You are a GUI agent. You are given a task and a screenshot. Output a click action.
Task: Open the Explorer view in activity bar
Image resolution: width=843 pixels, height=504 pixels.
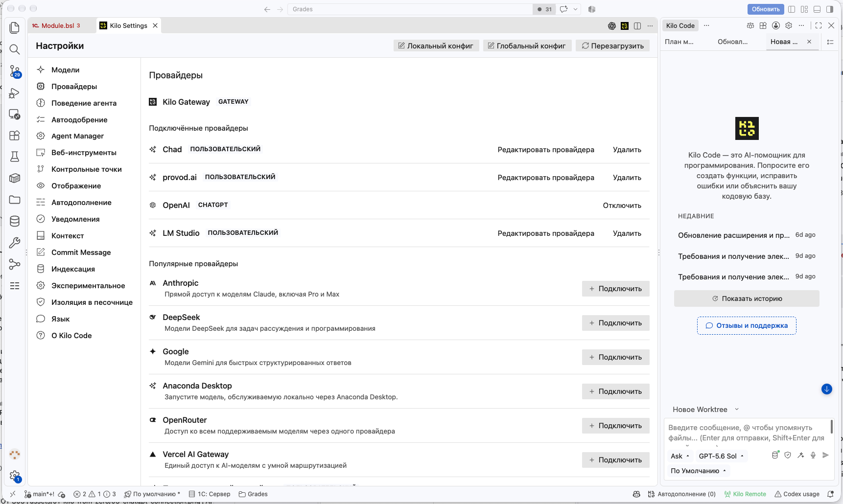[x=15, y=28]
